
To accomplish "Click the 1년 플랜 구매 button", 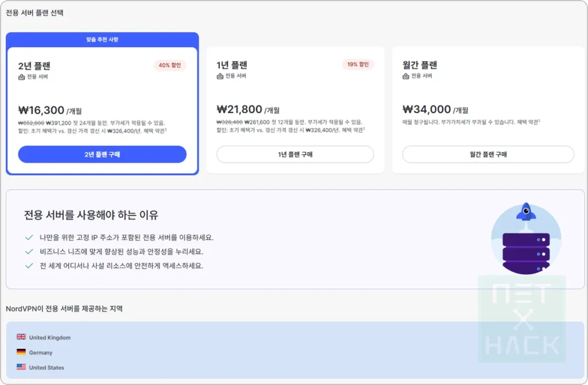I will click(295, 154).
